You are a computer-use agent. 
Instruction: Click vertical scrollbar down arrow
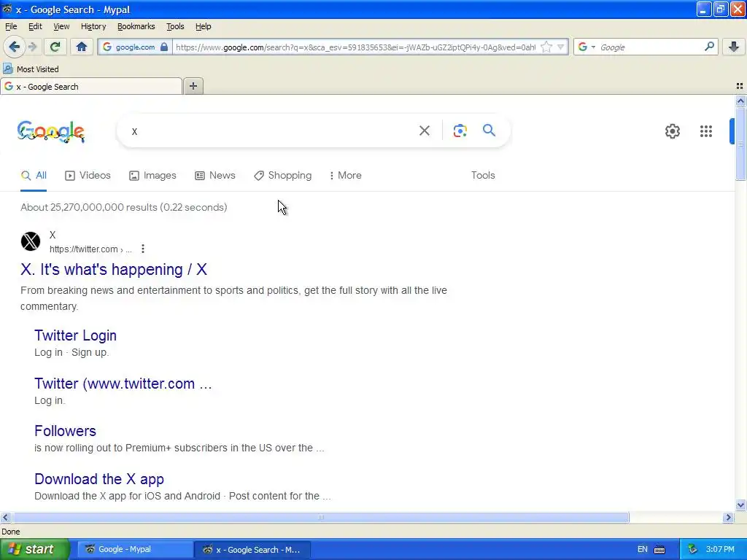(x=740, y=505)
